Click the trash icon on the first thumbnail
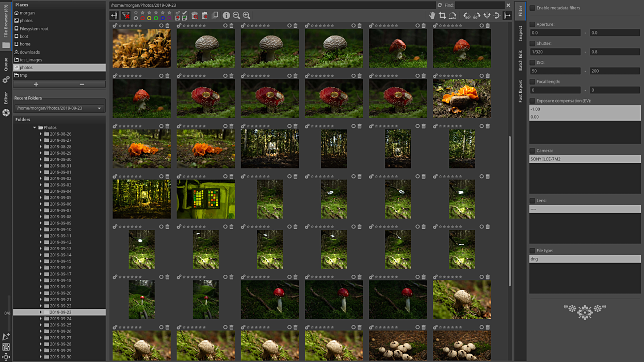This screenshot has height=362, width=644. click(167, 25)
